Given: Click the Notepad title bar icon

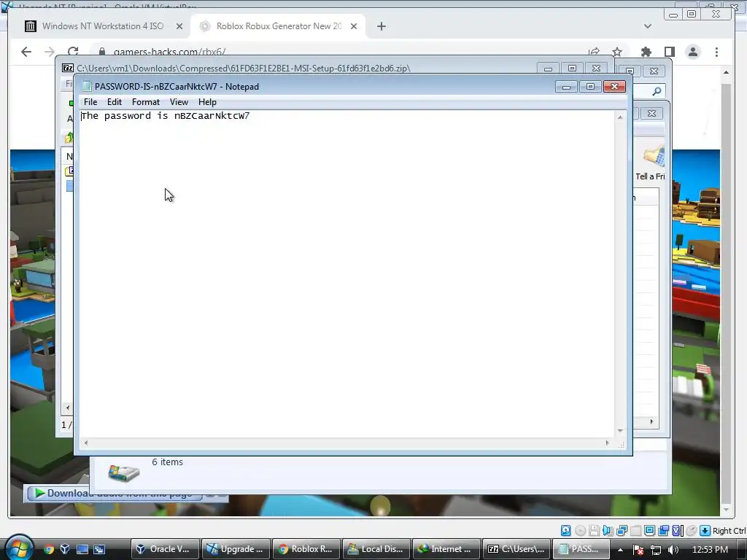Looking at the screenshot, I should point(87,86).
